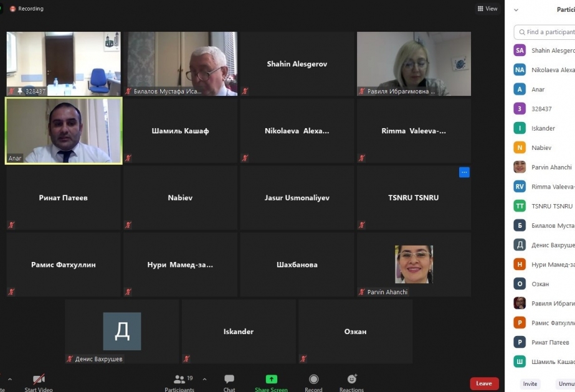Image resolution: width=575 pixels, height=392 pixels.
Task: Open the View layout dropdown
Action: (487, 9)
